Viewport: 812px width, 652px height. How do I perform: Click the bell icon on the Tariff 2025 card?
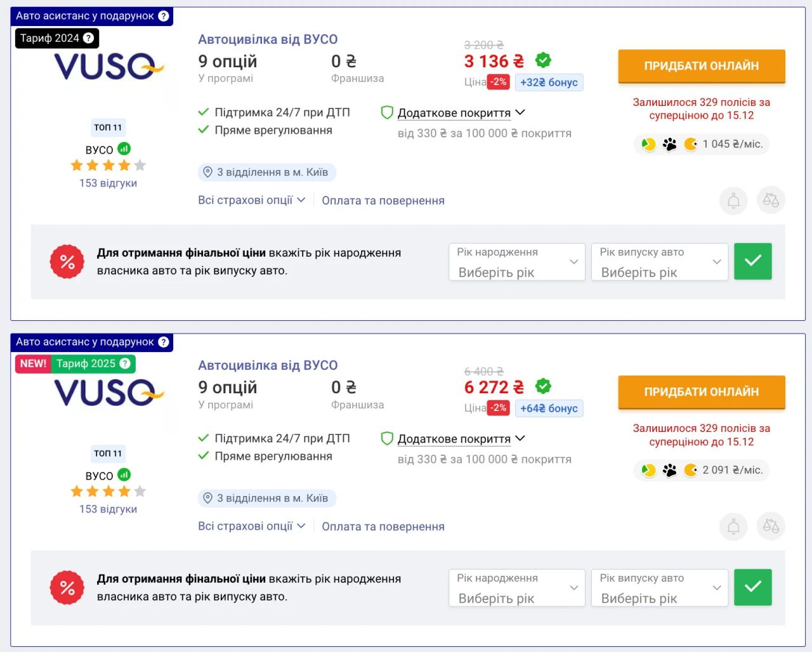(733, 526)
